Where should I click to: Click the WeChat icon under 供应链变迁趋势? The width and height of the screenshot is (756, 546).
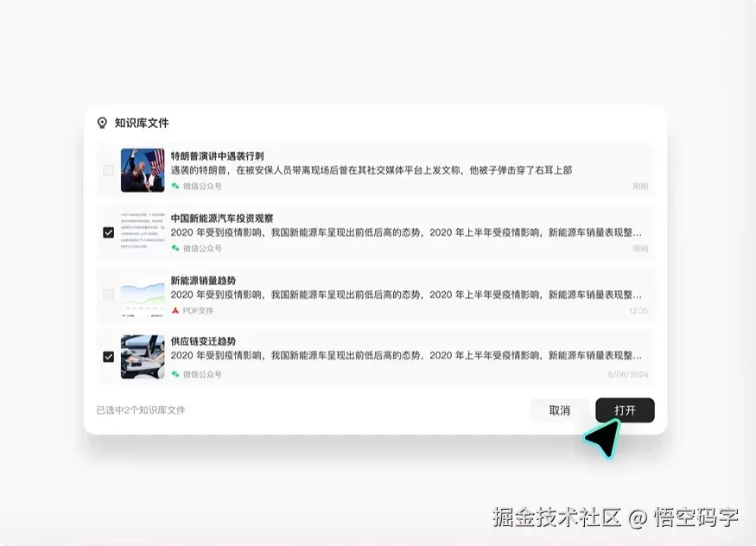pos(175,372)
